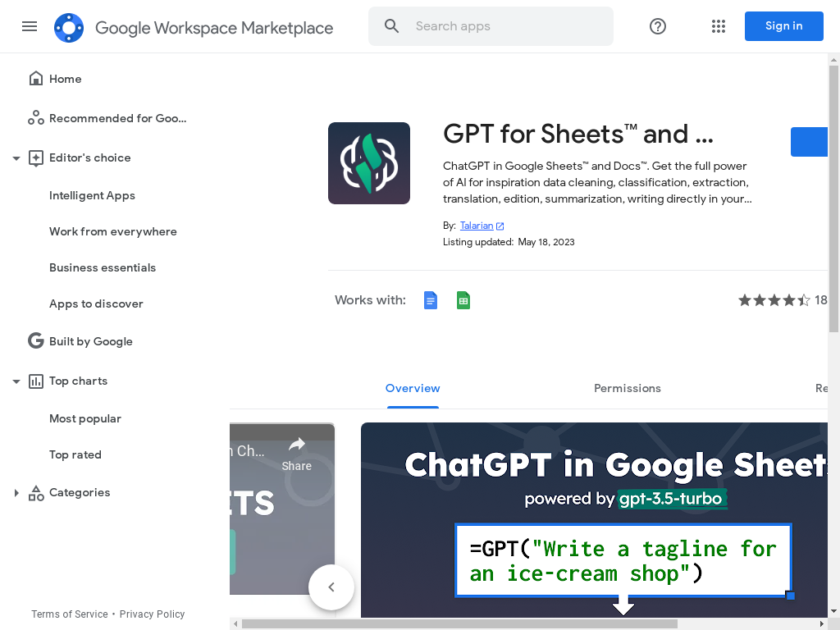This screenshot has width=840, height=630.
Task: Collapse the Top charts section
Action: pos(16,381)
